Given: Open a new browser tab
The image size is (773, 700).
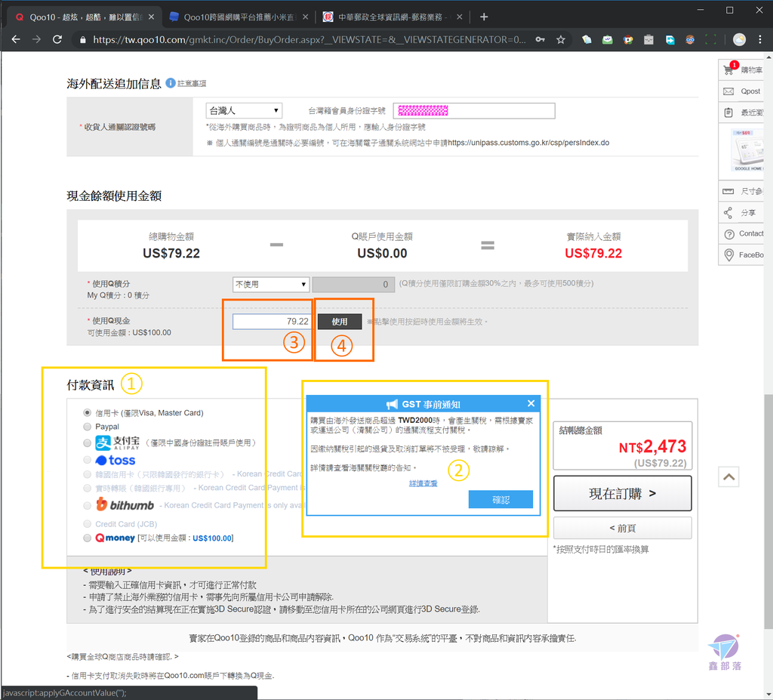Looking at the screenshot, I should click(484, 17).
